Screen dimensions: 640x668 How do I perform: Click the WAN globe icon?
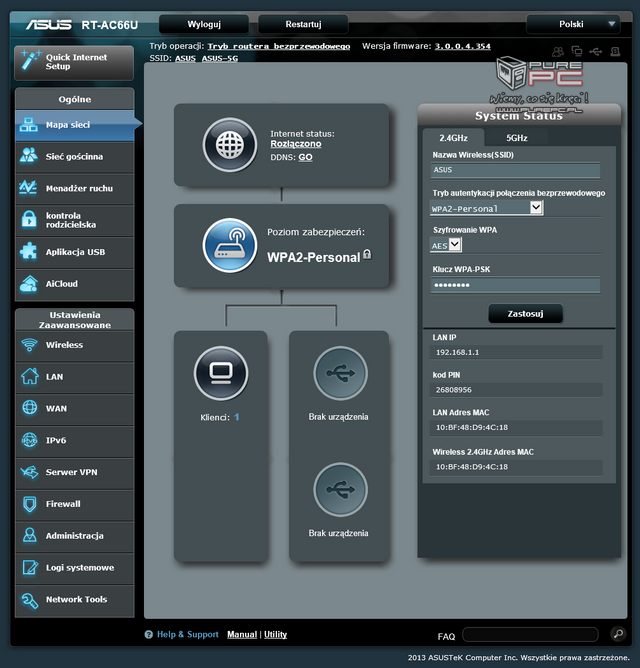(29, 408)
